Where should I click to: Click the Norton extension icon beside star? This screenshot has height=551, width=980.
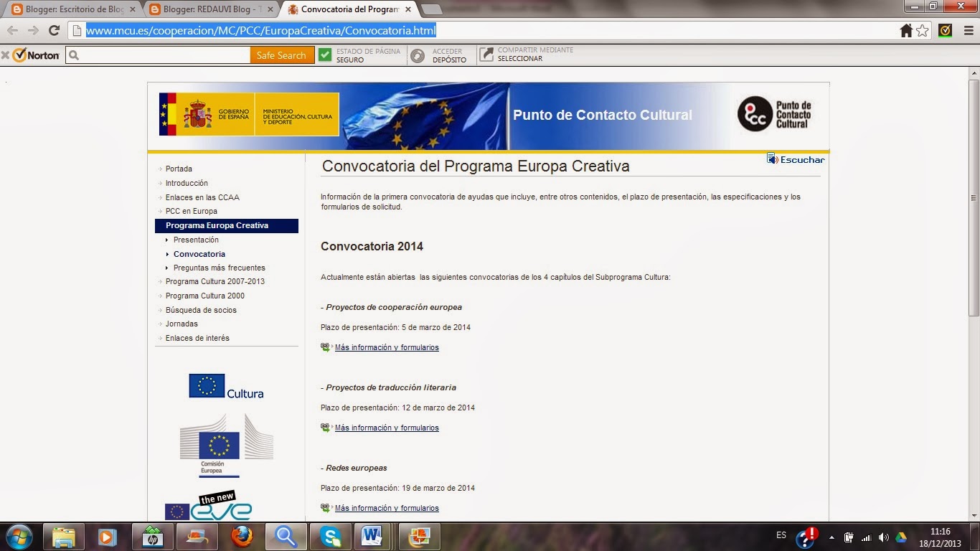click(946, 30)
